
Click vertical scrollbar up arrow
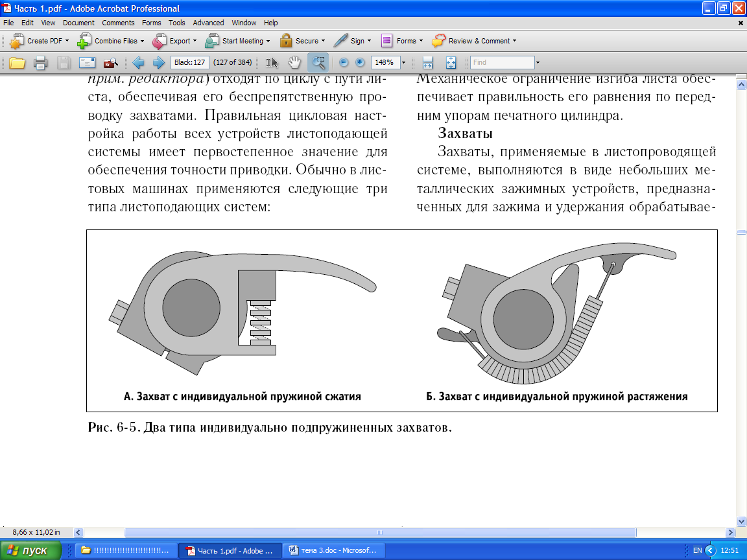tap(741, 85)
